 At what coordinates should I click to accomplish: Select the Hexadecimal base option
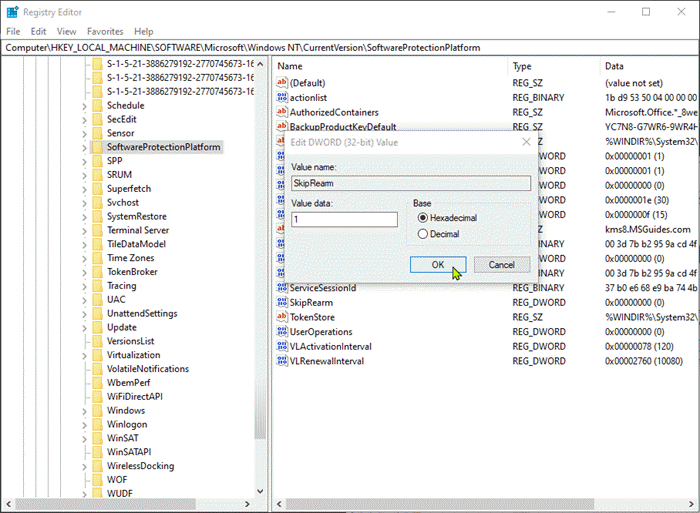[423, 218]
